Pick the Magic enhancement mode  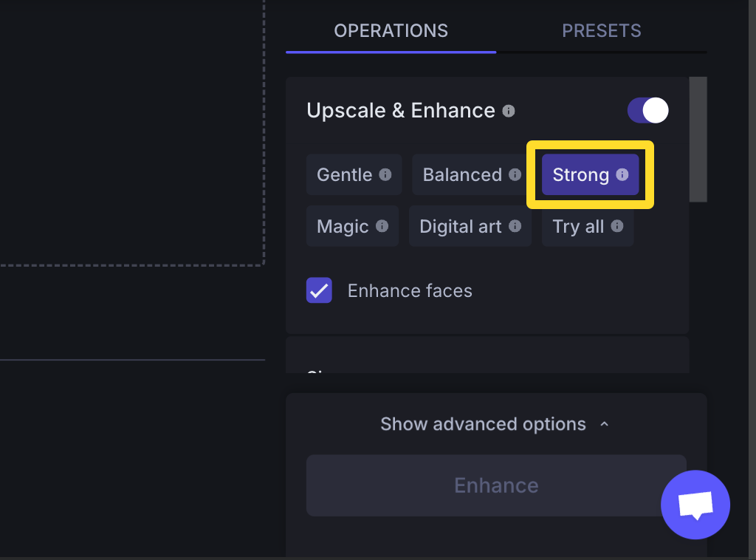[x=352, y=226]
